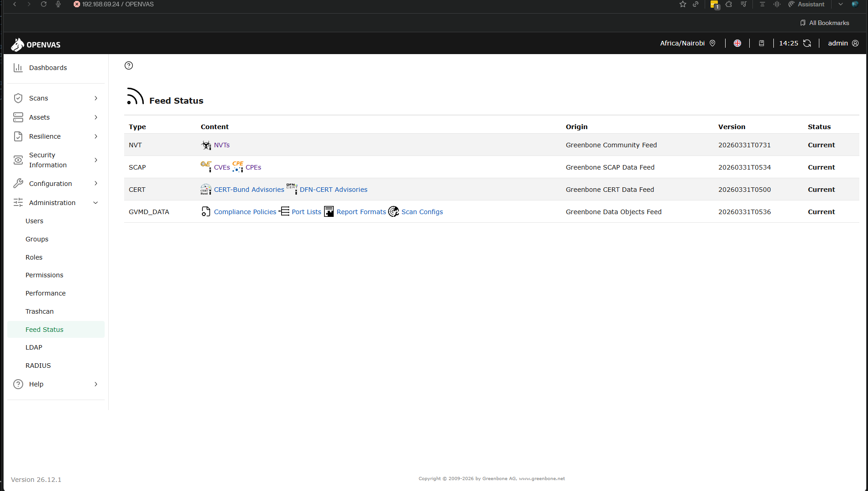This screenshot has height=491, width=868.
Task: Open the Users administration page
Action: click(35, 221)
